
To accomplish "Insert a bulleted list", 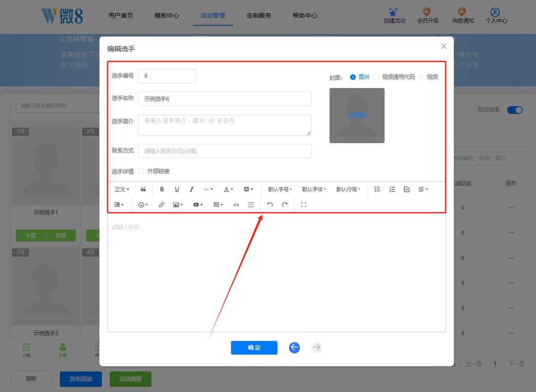I will click(x=377, y=189).
